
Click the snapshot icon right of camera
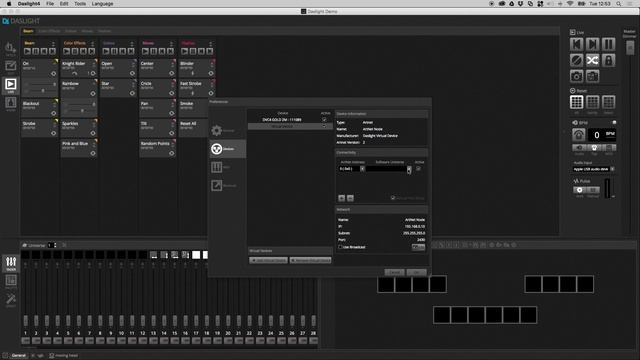coord(592,76)
